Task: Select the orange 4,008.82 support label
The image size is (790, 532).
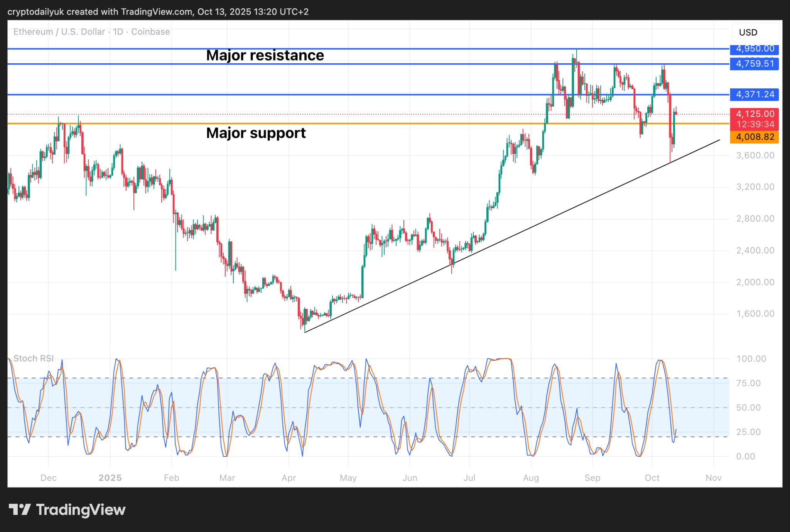Action: (754, 137)
